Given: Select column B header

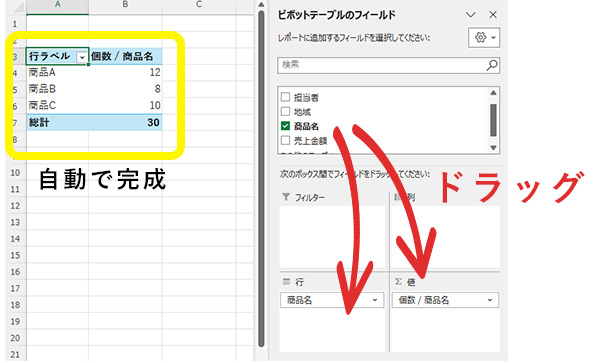Looking at the screenshot, I should 125,5.
